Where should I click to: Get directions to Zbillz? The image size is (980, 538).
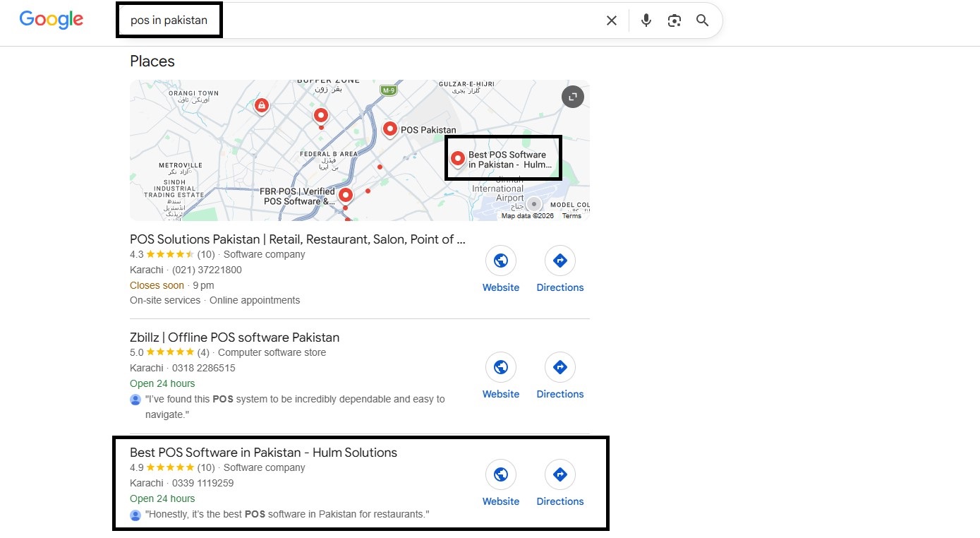pyautogui.click(x=560, y=368)
